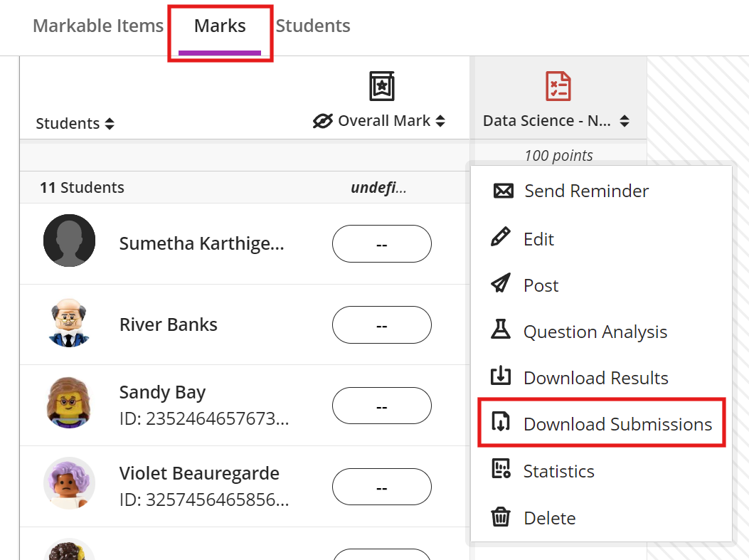Switch to the Marks tab
Viewport: 749px width, 560px height.
(x=220, y=26)
